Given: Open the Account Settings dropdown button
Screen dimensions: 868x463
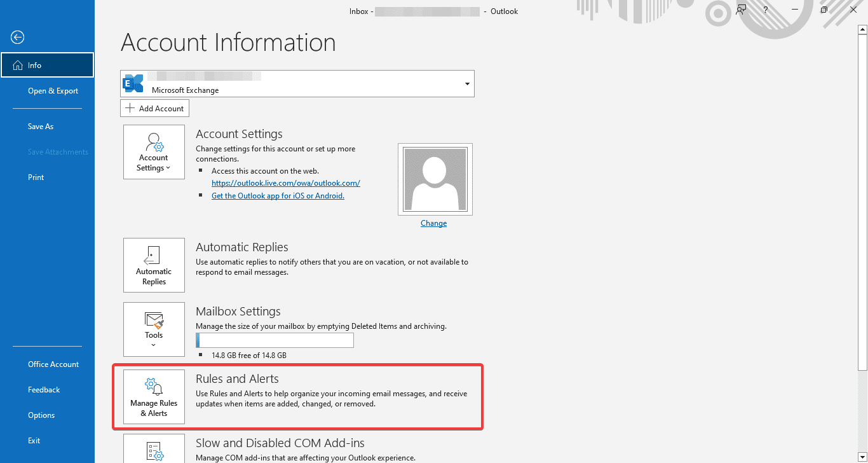Looking at the screenshot, I should (x=154, y=152).
